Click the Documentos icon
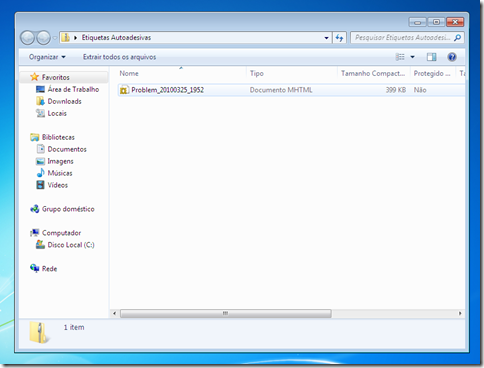This screenshot has width=484, height=368. [40, 149]
